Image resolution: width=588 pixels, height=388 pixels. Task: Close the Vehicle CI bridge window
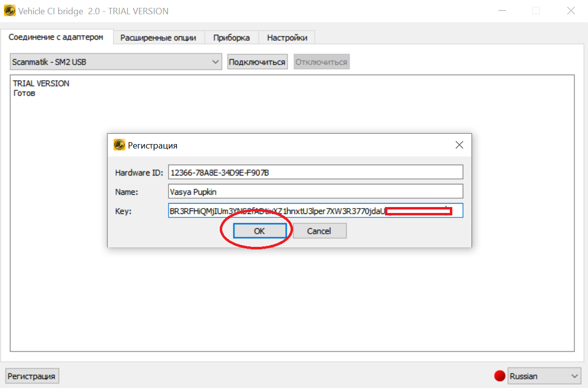pyautogui.click(x=571, y=11)
